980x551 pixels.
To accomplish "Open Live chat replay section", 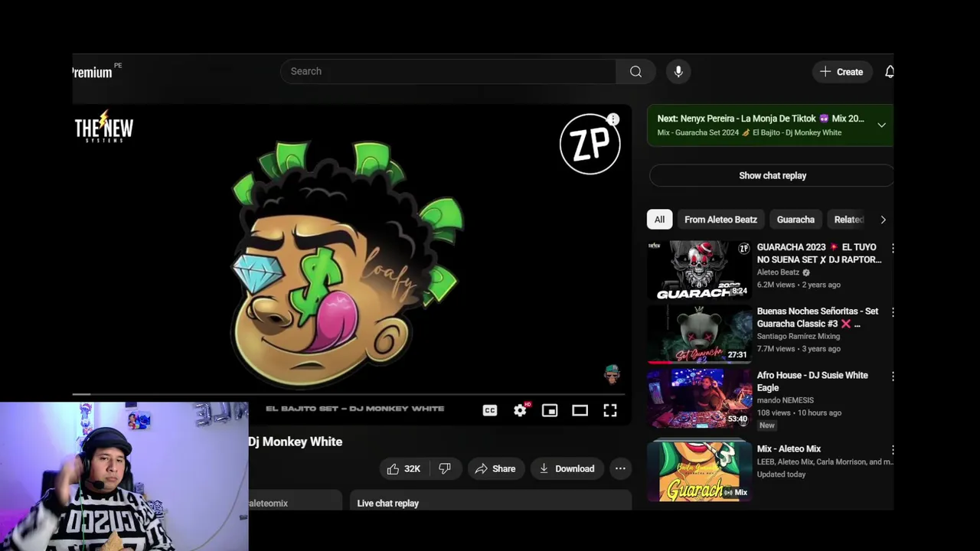I will pyautogui.click(x=490, y=503).
